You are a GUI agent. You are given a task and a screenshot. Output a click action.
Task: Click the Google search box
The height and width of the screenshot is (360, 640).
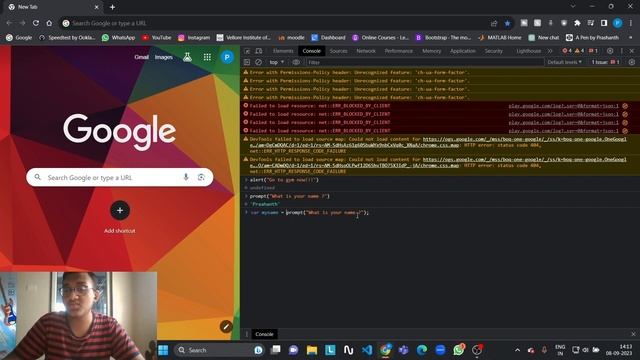(x=120, y=178)
